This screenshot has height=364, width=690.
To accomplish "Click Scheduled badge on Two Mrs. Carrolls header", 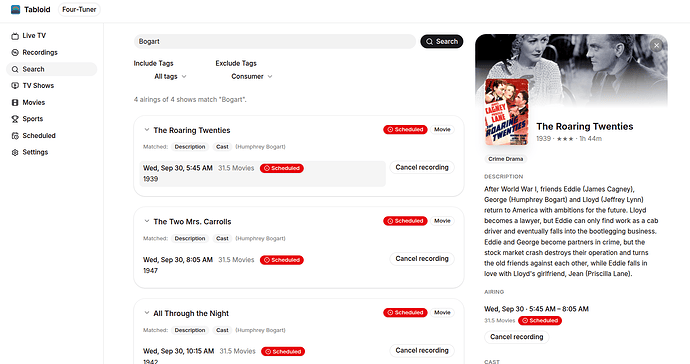I will point(405,221).
